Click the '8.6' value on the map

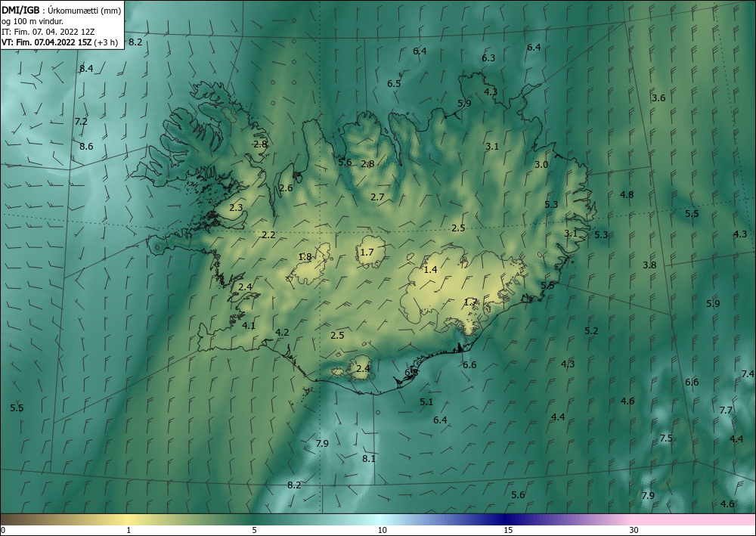86,147
